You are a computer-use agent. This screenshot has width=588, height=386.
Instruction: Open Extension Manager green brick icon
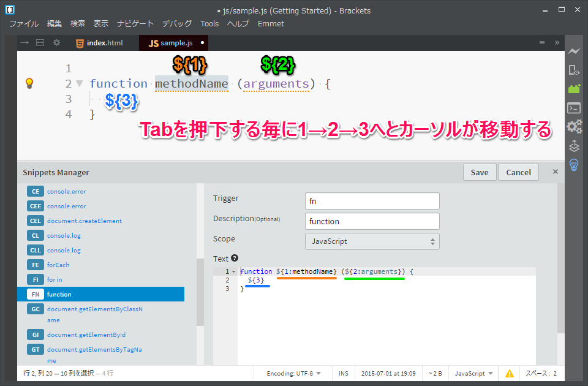pos(574,89)
